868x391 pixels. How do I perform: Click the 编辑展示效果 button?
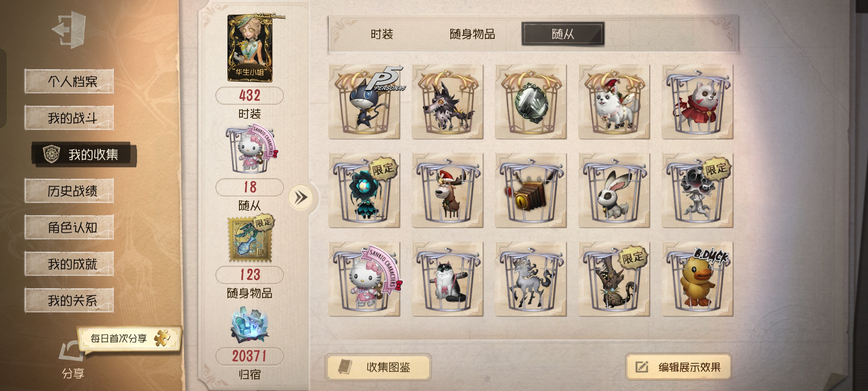679,367
